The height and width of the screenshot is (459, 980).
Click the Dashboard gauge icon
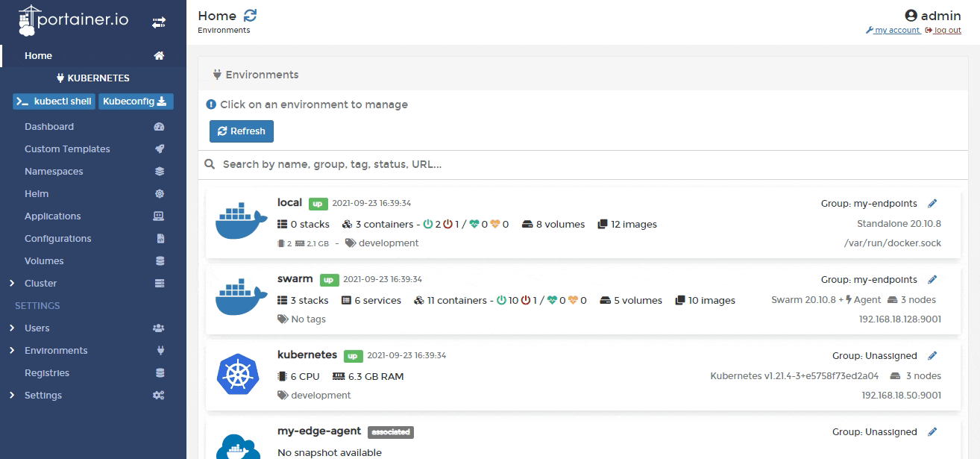point(159,127)
